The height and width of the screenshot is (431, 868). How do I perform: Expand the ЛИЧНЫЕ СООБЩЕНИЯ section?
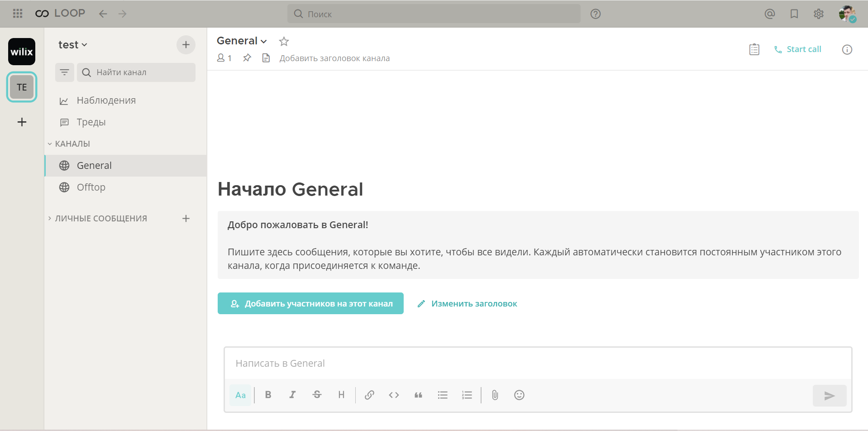[100, 219]
